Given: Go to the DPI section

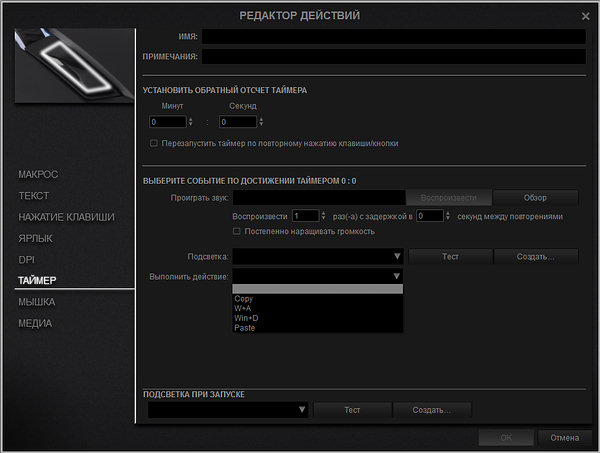Looking at the screenshot, I should [x=26, y=259].
